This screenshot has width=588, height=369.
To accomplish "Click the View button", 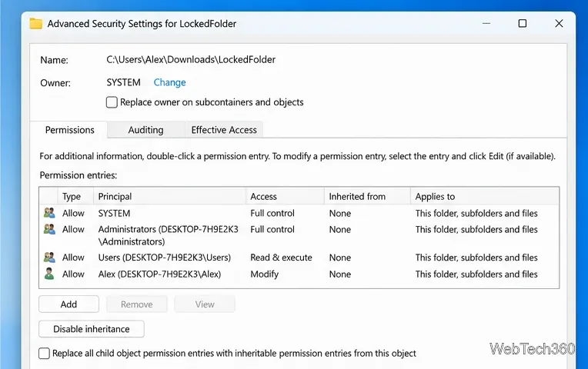I will [x=205, y=304].
